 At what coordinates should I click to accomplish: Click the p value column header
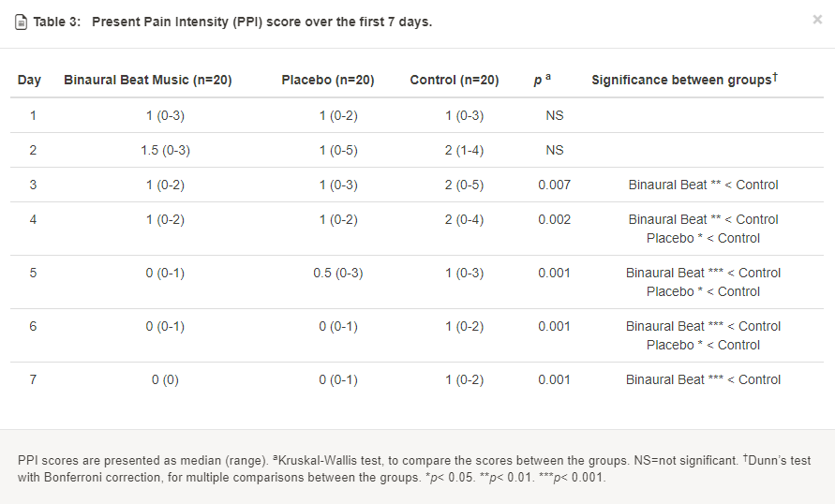(x=542, y=80)
